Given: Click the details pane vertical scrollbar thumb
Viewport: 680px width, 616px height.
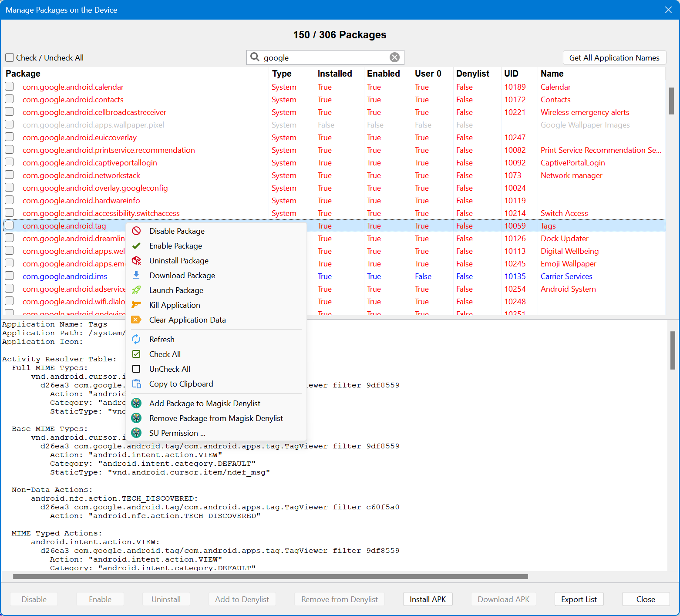Looking at the screenshot, I should point(673,350).
